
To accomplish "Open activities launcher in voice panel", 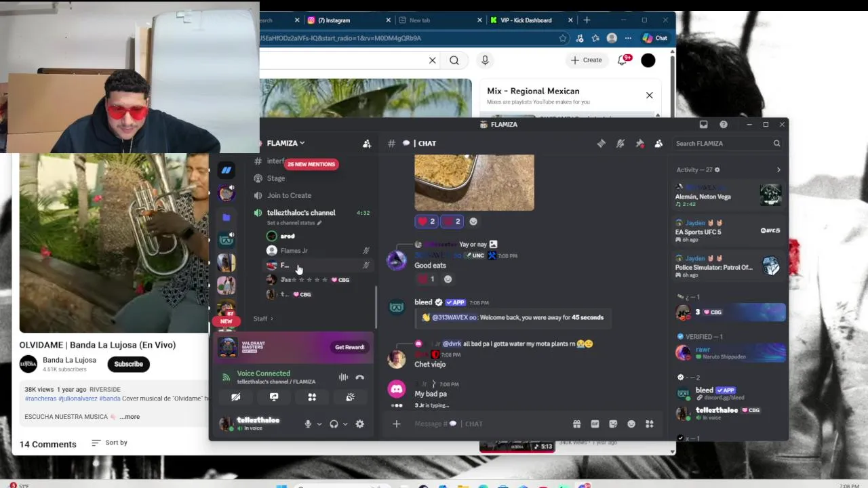I will coord(312,397).
